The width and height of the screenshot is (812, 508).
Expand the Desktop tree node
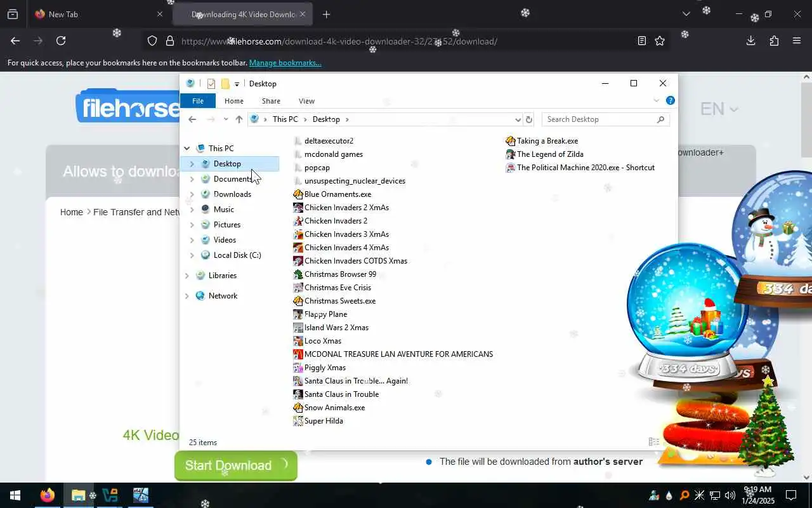192,164
